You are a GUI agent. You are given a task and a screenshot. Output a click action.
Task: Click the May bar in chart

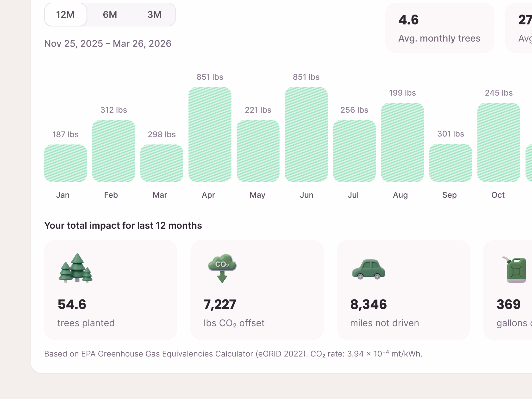258,151
